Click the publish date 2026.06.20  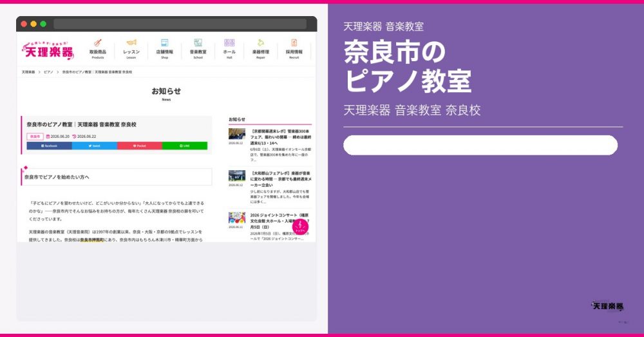pyautogui.click(x=60, y=137)
